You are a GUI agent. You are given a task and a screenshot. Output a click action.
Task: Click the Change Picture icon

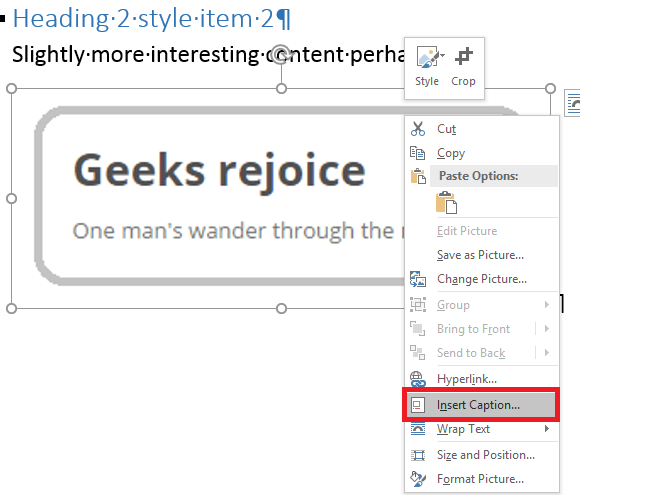[x=418, y=279]
